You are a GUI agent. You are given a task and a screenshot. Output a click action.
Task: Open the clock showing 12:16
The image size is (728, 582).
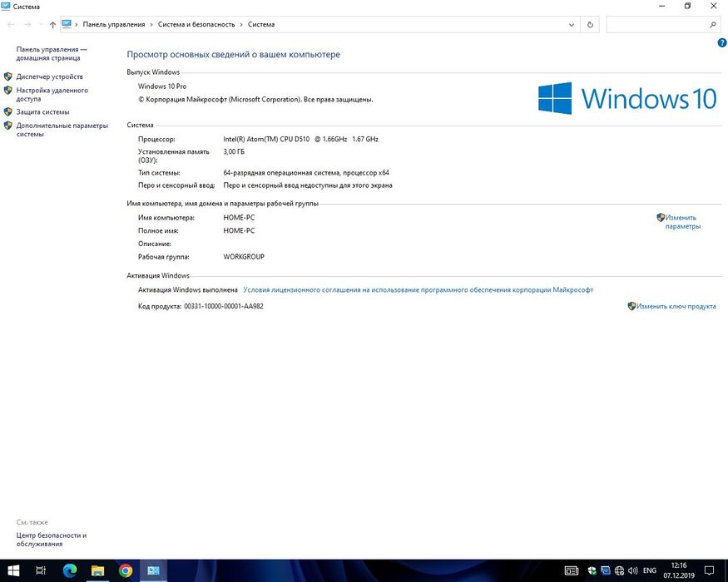pos(679,570)
